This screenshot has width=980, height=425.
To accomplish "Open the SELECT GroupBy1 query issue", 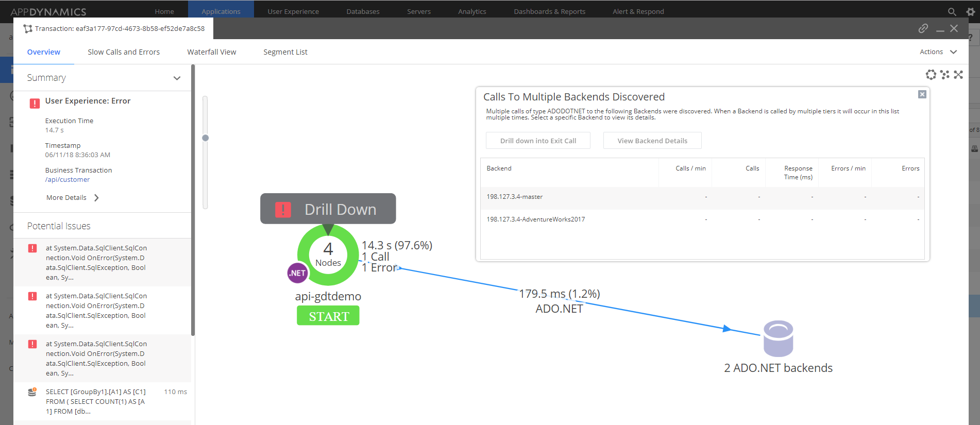I will coord(102,402).
